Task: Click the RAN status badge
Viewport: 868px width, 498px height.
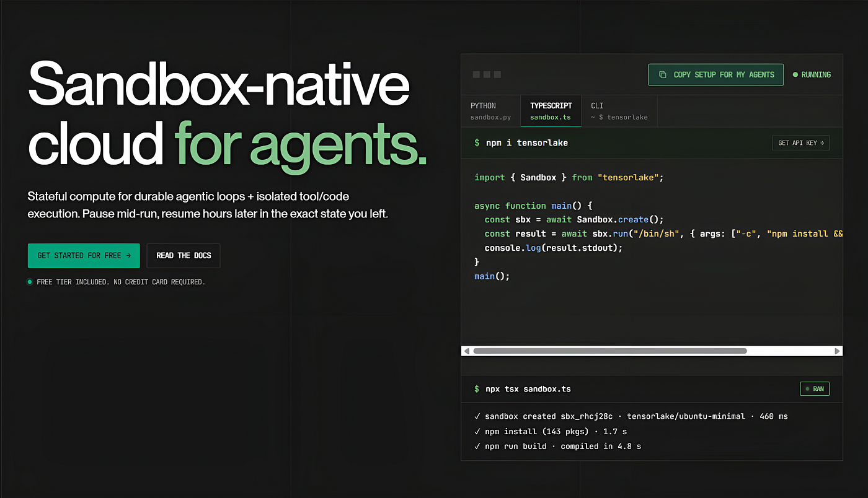Action: (815, 389)
